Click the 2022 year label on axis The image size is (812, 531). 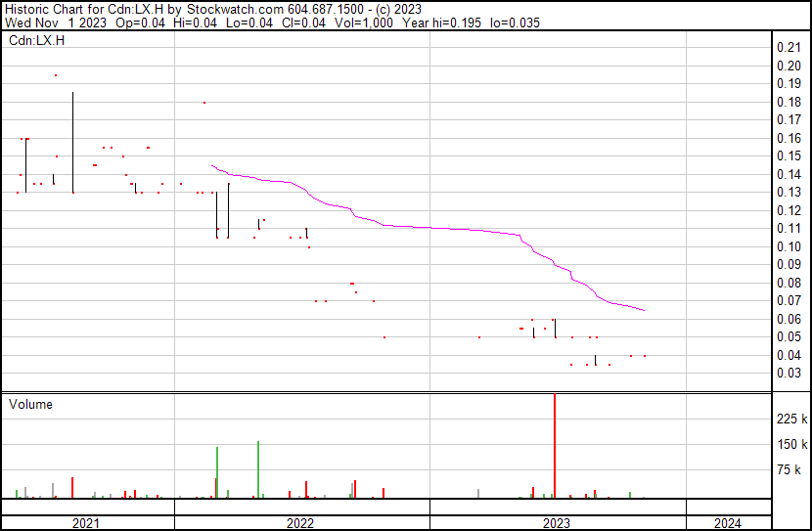tap(300, 523)
